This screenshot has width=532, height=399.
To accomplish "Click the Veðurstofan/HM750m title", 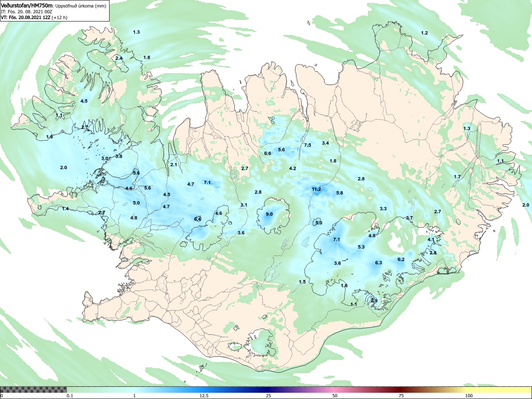I will [x=27, y=5].
